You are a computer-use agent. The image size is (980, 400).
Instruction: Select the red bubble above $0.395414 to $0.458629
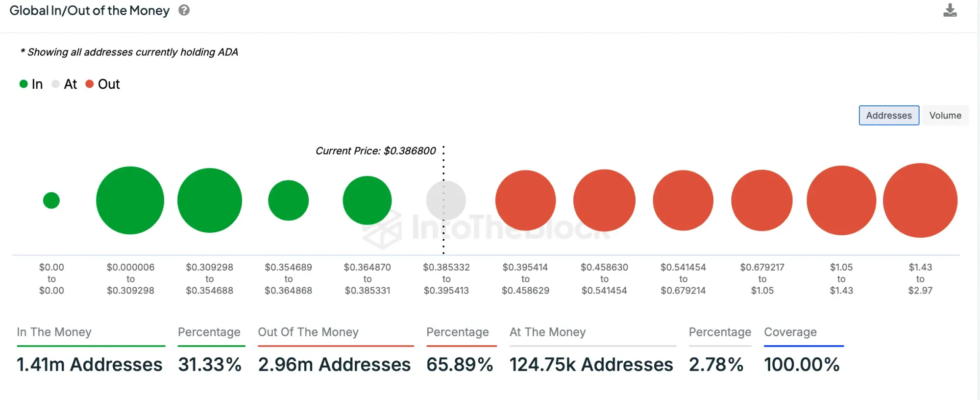pos(525,200)
